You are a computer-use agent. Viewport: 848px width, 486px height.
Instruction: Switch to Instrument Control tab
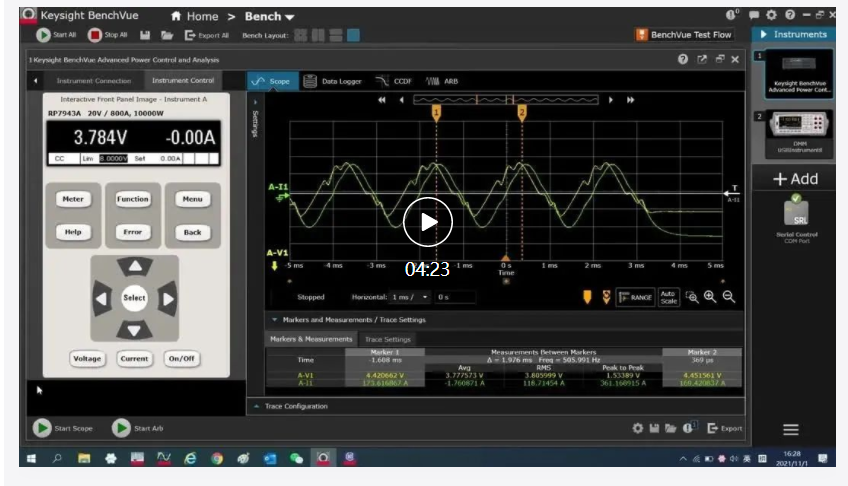183,80
